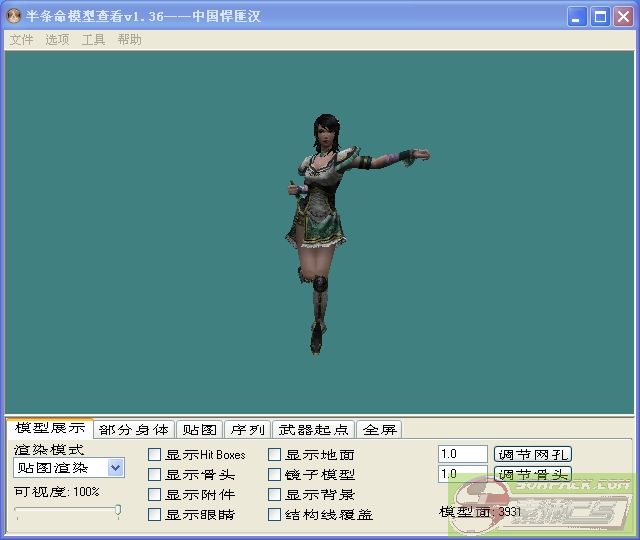640x540 pixels.
Task: Open the 帮助 menu
Action: (129, 40)
